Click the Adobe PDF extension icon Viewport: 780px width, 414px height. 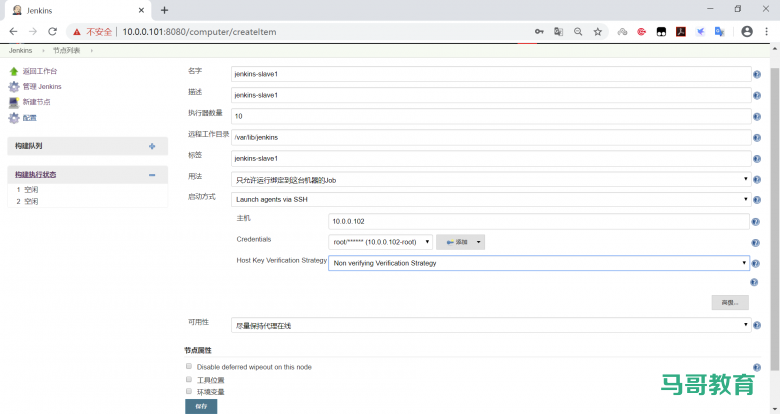(x=681, y=31)
